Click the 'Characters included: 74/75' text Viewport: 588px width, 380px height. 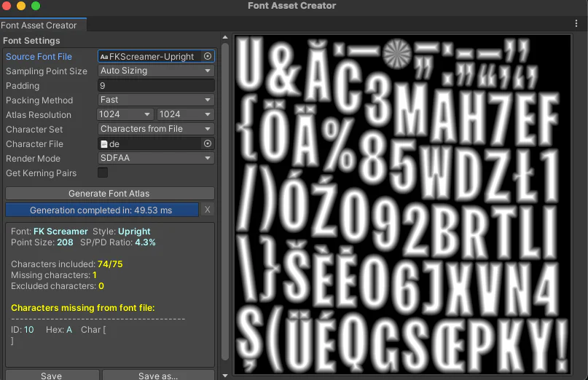coord(67,264)
